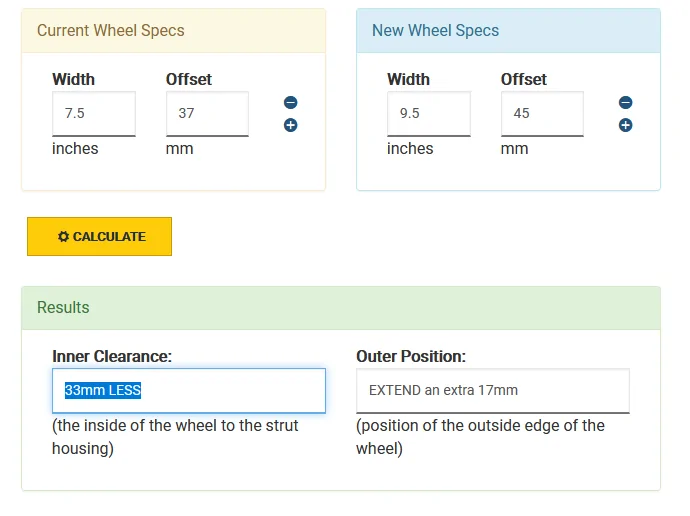
Task: Click the Offset label in Current Wheel Specs
Action: click(x=189, y=79)
